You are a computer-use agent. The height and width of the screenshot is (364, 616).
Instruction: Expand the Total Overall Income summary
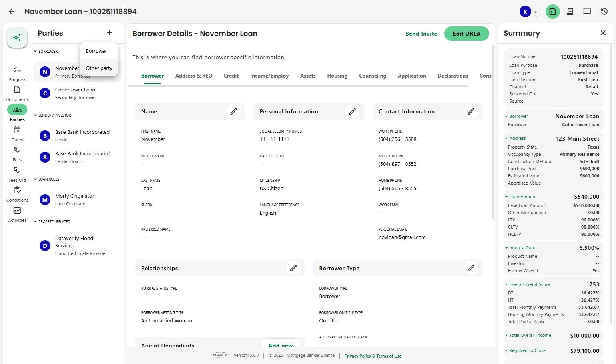tap(506, 336)
